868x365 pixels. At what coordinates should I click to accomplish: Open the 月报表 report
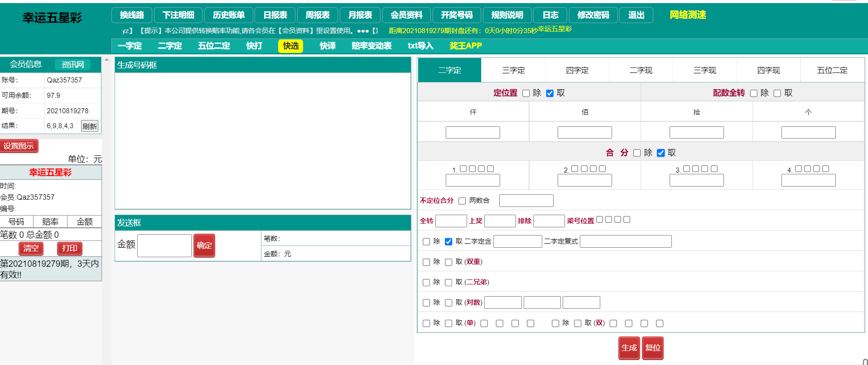click(360, 15)
